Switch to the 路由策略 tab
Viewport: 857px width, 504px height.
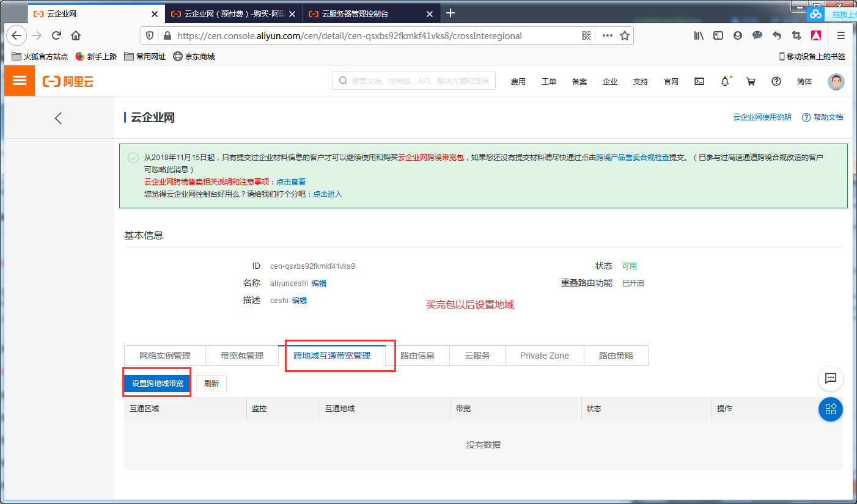(x=616, y=355)
